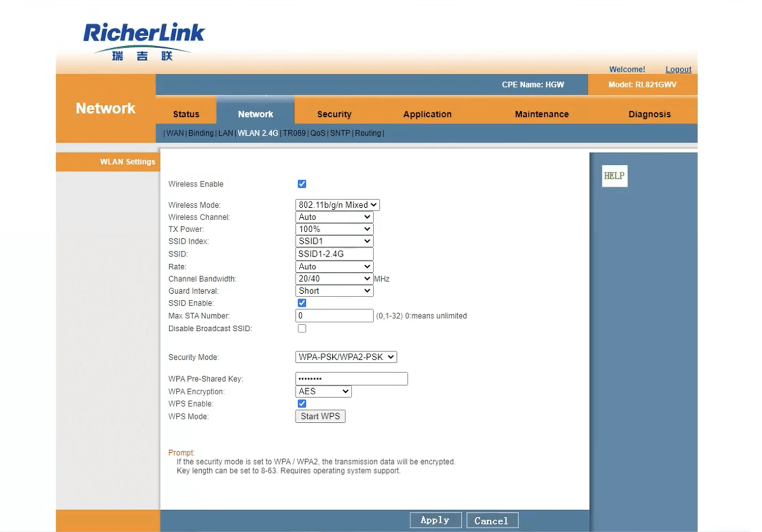Viewport: 762px width, 532px height.
Task: Open the HELP icon panel
Action: click(x=614, y=176)
